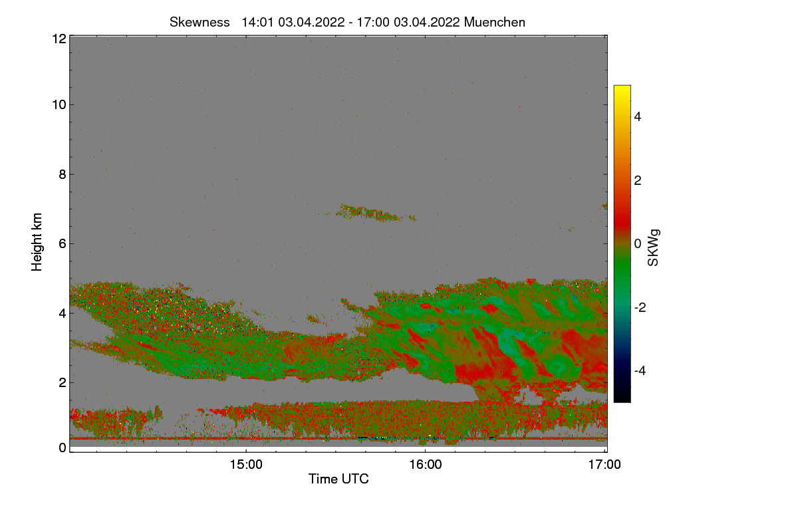This screenshot has height=532, width=798.
Task: Click the plot title containing "Skewness"
Action: click(347, 22)
